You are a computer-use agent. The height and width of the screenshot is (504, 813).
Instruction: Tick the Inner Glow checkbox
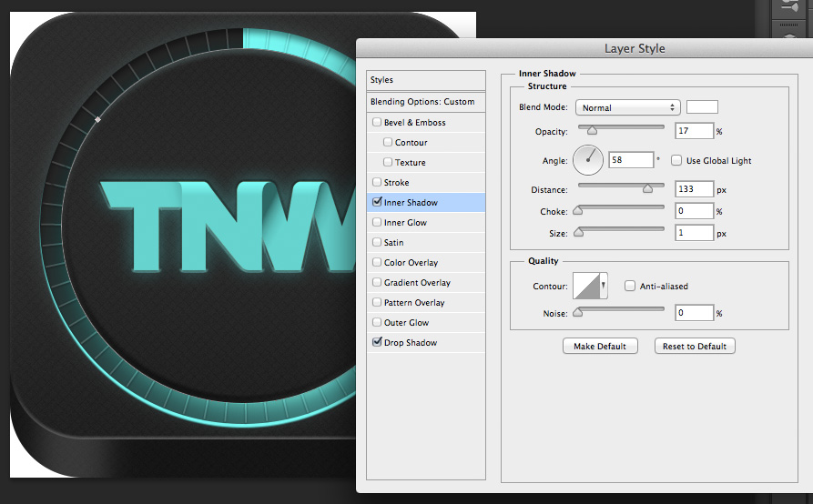pyautogui.click(x=377, y=222)
